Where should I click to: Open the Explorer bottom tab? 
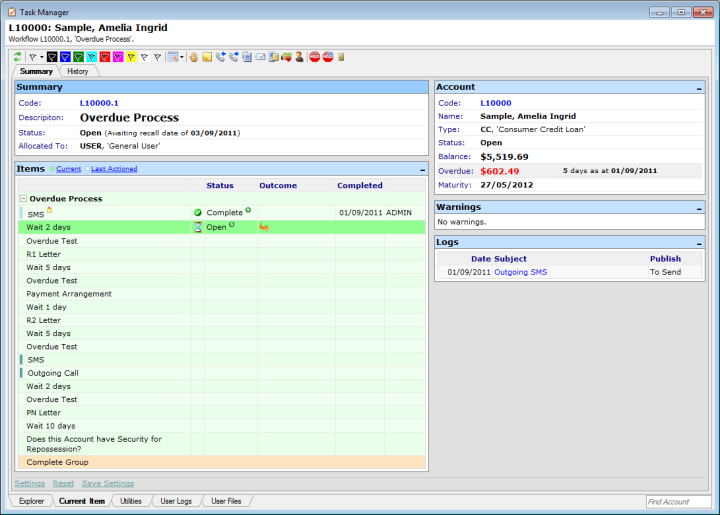tap(31, 501)
